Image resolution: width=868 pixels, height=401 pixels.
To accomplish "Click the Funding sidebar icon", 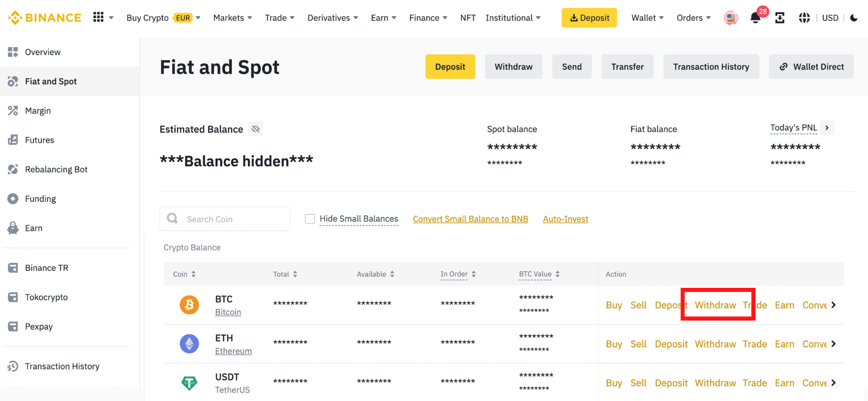I will pos(13,199).
